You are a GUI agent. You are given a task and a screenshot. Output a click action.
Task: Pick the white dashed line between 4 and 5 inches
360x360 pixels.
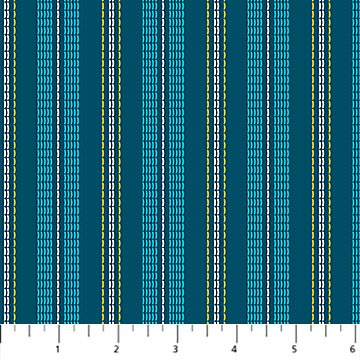point(268,162)
